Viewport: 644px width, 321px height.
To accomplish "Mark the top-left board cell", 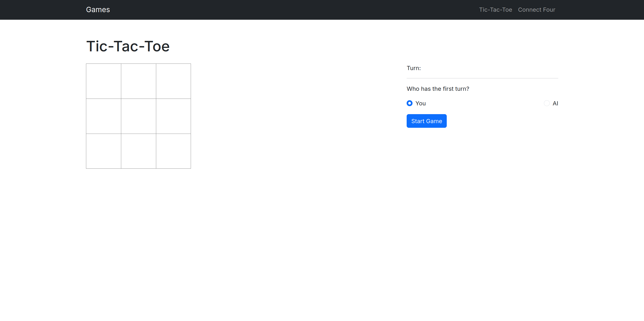I will coord(103,81).
